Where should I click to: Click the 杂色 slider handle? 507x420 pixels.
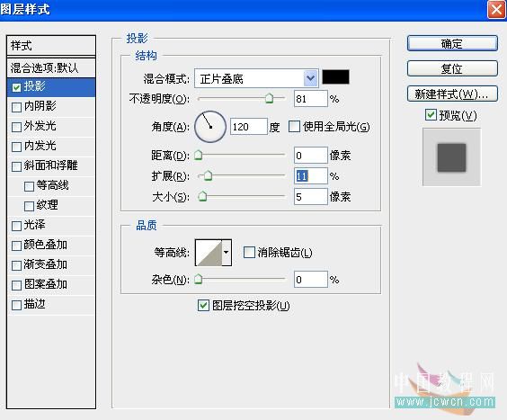click(198, 279)
